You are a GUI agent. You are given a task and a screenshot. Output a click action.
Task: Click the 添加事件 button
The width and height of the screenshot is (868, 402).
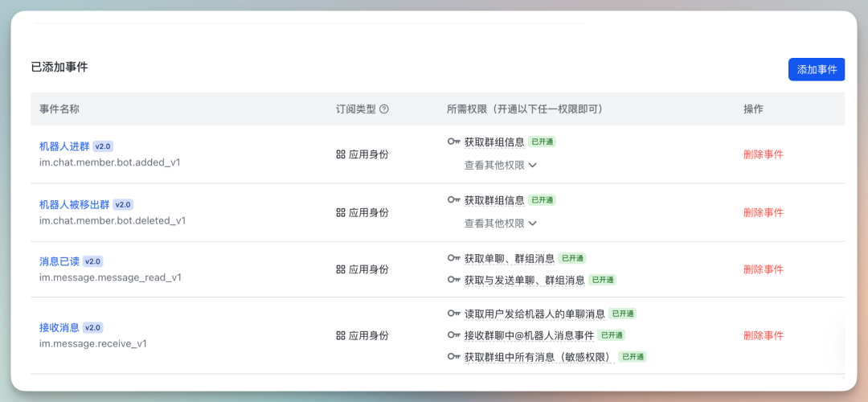coord(816,70)
